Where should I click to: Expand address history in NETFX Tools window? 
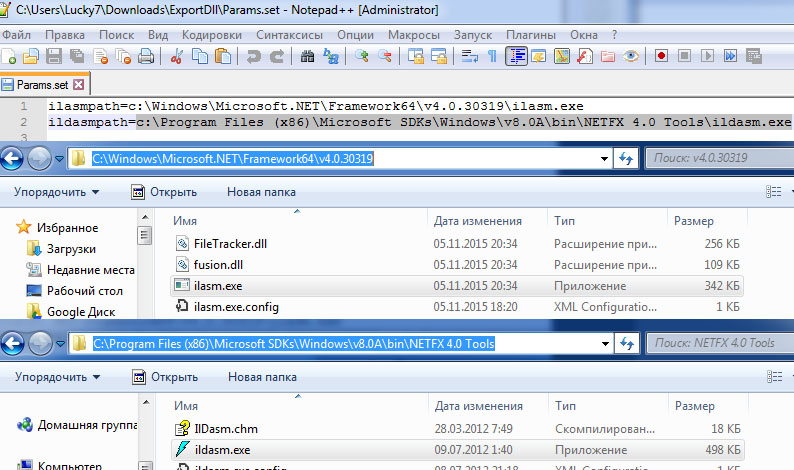coord(605,344)
